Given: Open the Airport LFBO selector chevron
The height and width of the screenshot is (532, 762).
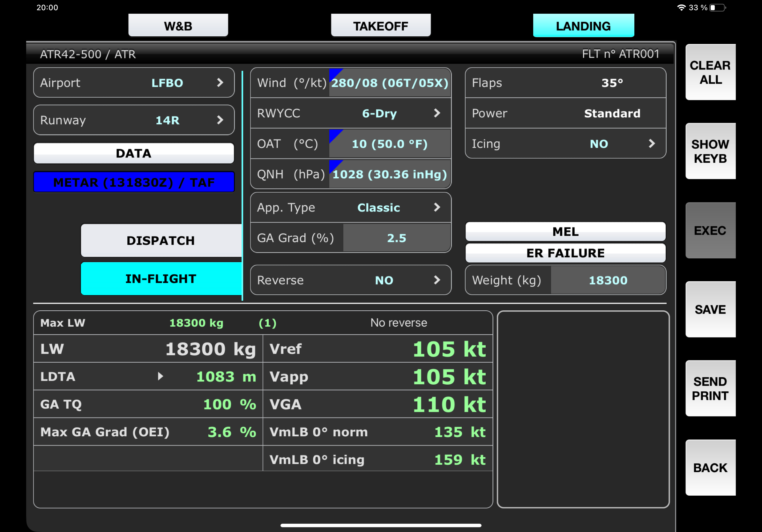Looking at the screenshot, I should pos(220,83).
